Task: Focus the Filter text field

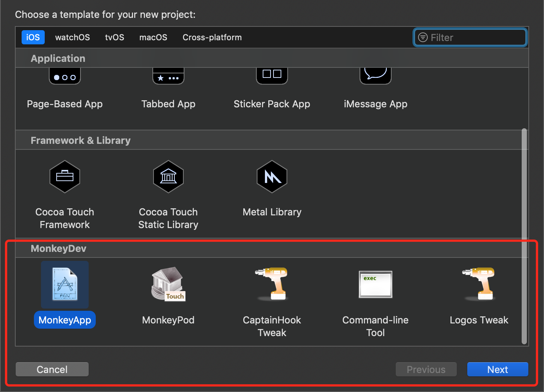Action: 470,37
